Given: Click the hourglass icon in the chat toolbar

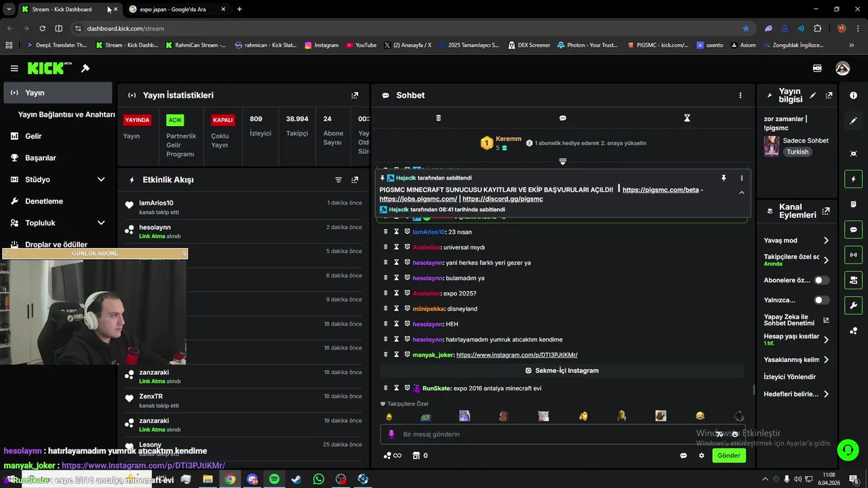Looking at the screenshot, I should coord(687,118).
